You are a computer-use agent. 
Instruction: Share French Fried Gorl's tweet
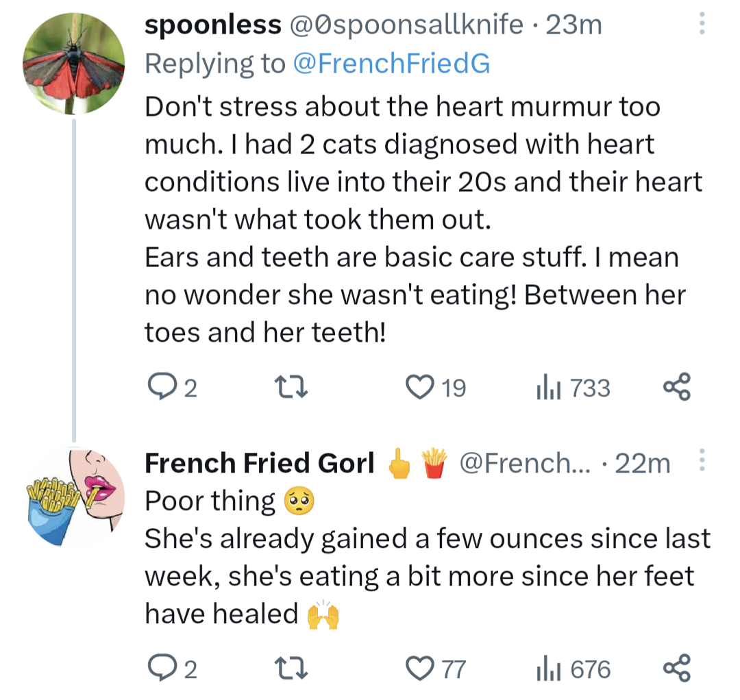click(677, 668)
